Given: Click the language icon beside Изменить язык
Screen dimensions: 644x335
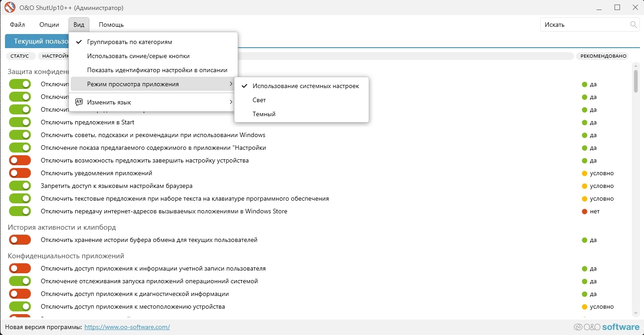Looking at the screenshot, I should click(x=79, y=102).
